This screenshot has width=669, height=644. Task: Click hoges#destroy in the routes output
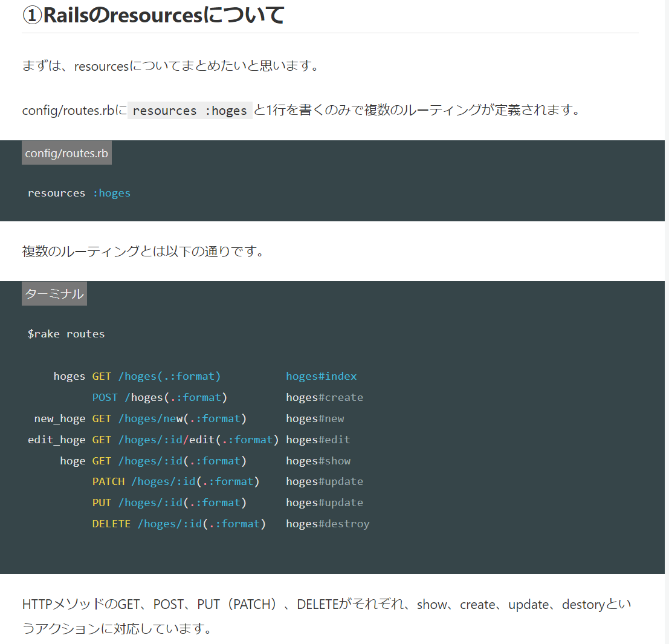click(x=328, y=524)
